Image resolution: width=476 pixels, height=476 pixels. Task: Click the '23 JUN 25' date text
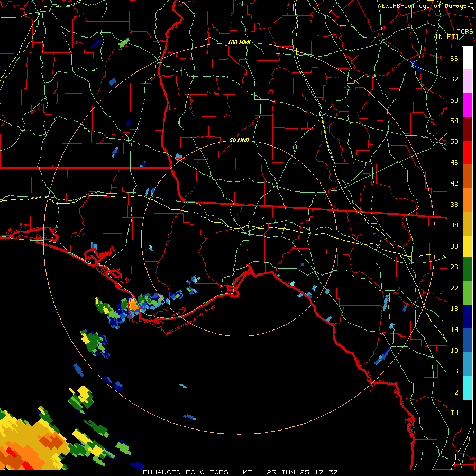pos(288,472)
